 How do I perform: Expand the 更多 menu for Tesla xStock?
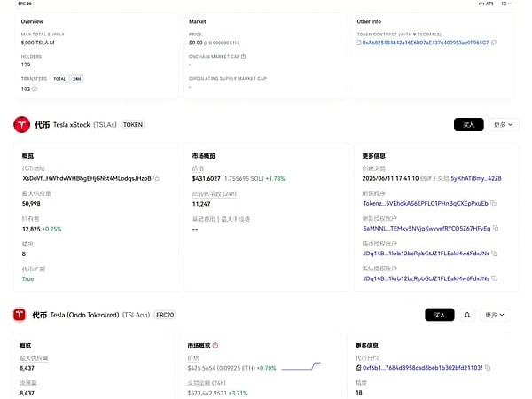point(503,125)
